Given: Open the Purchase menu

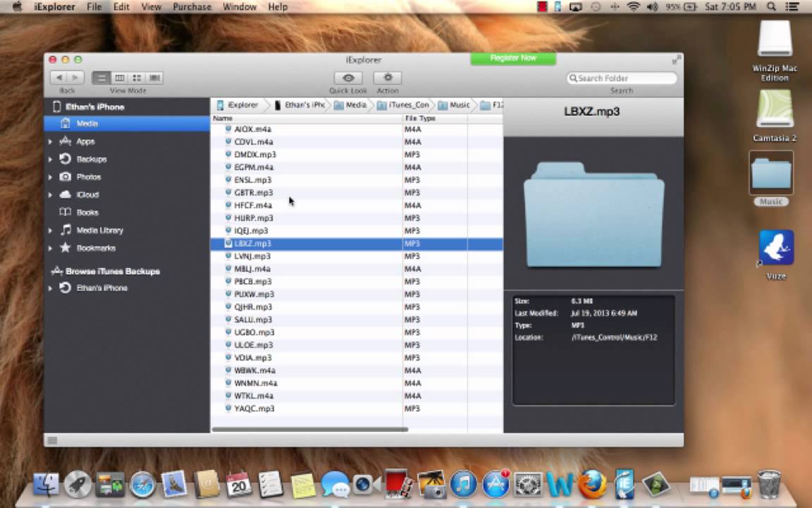Looking at the screenshot, I should [x=192, y=7].
